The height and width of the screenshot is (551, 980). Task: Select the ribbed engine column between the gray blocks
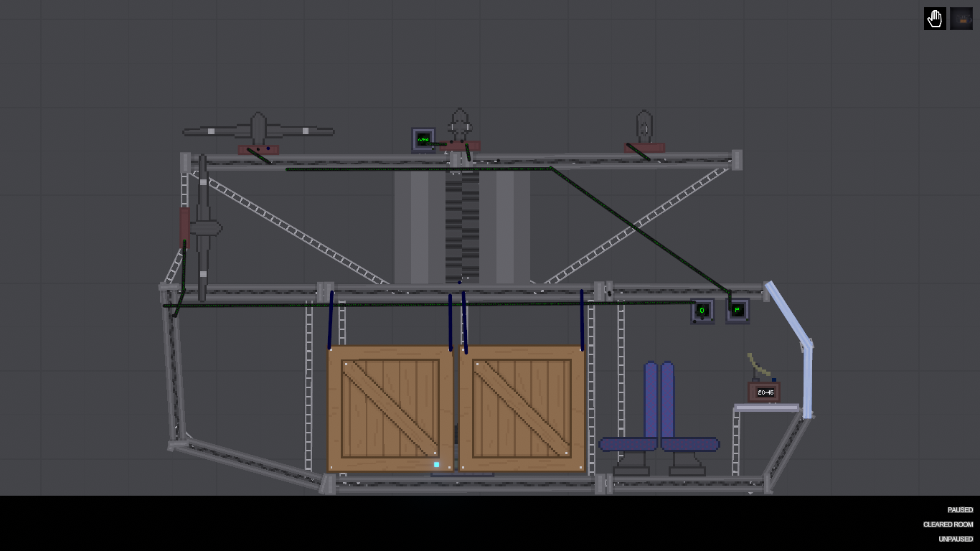click(x=462, y=227)
